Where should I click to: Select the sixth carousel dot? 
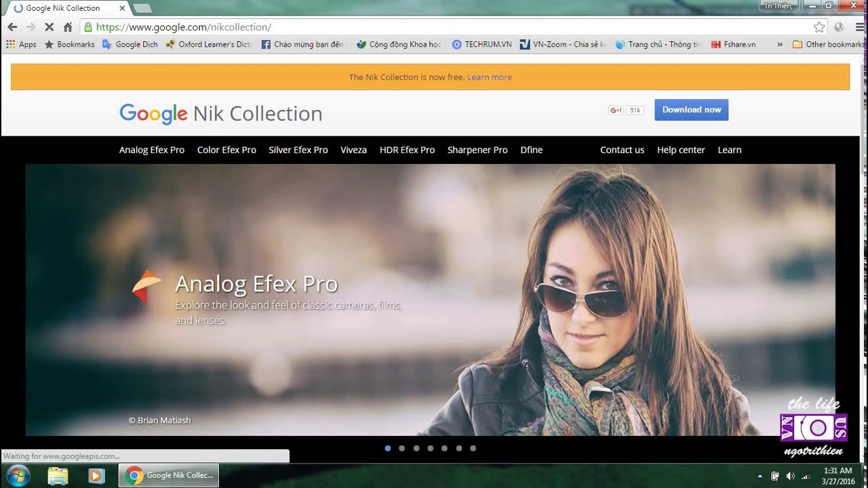click(459, 448)
